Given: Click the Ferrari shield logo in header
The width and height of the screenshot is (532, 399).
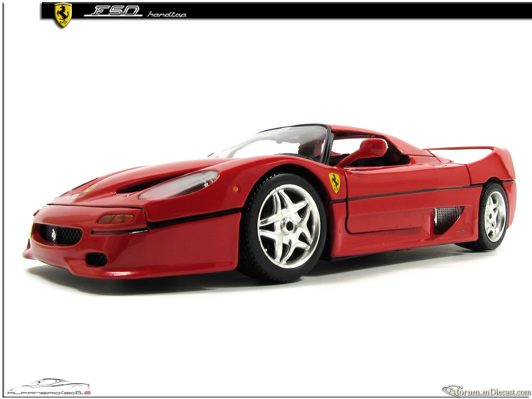Looking at the screenshot, I should 63,15.
